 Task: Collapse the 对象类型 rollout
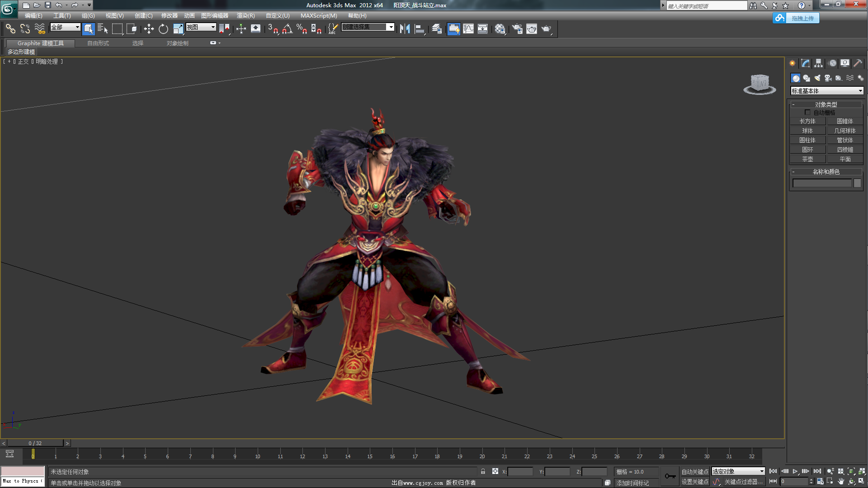826,104
